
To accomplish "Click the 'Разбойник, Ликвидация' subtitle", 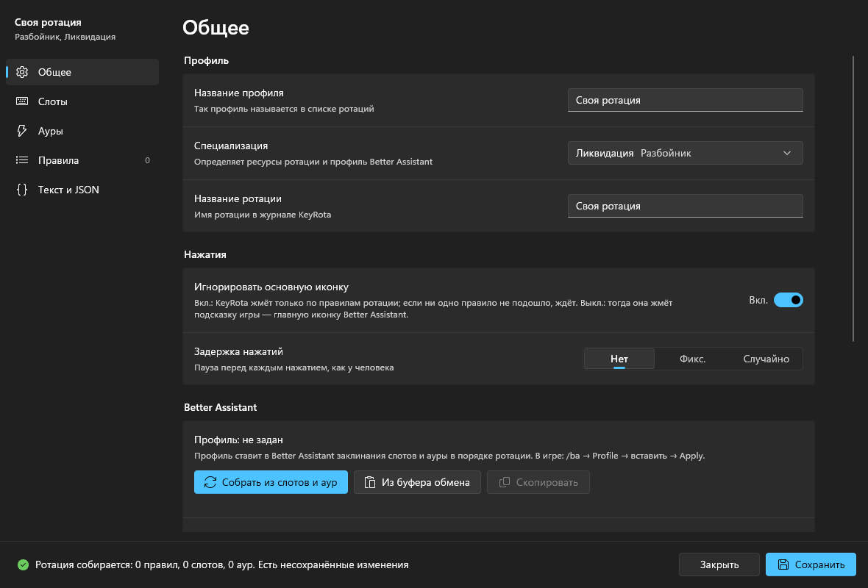I will [x=65, y=37].
